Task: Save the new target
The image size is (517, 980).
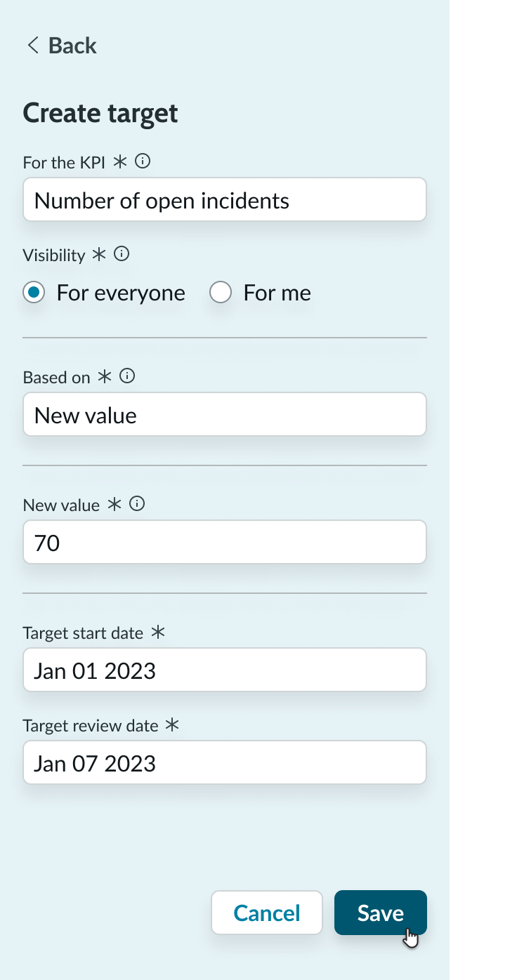Action: (x=380, y=913)
